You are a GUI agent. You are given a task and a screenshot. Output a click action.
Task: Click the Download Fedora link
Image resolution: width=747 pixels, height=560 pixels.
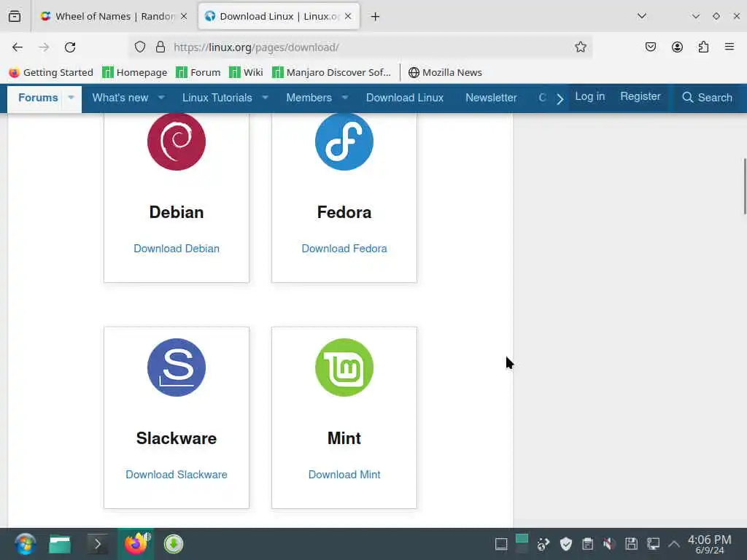[x=344, y=249]
